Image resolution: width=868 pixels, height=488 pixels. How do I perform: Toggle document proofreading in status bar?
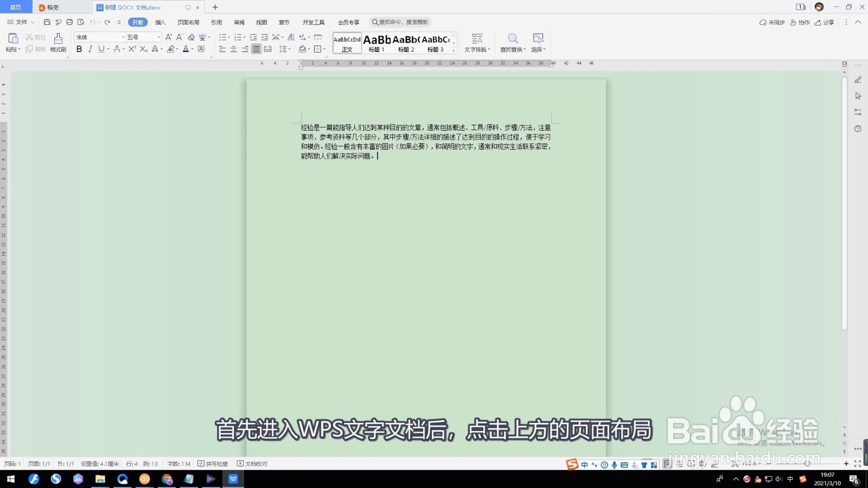252,464
